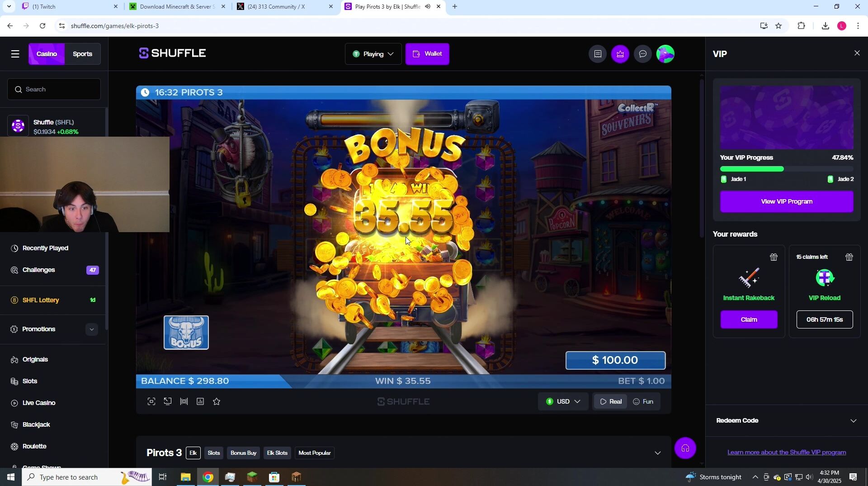
Task: Open Originals games
Action: click(x=35, y=360)
